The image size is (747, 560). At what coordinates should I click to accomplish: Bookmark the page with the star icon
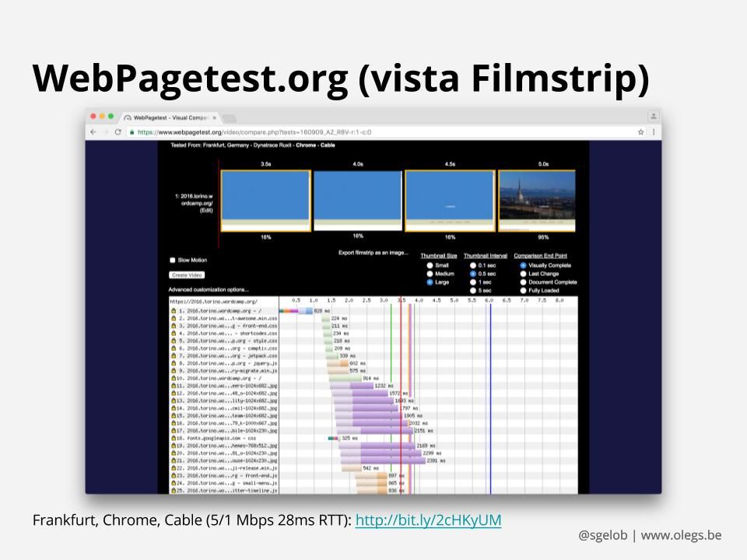[640, 132]
